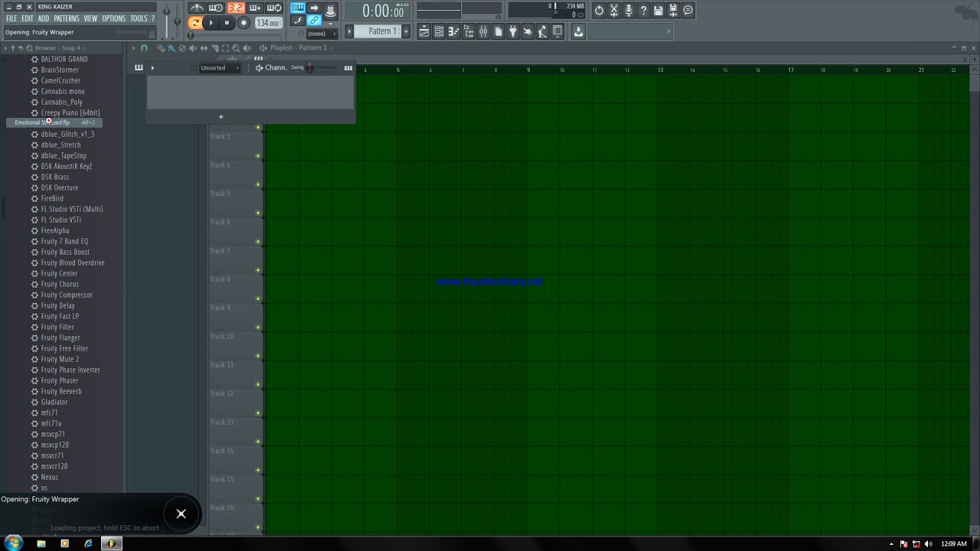
Task: Select the Delete tool in Playlist toolbar
Action: [x=182, y=47]
